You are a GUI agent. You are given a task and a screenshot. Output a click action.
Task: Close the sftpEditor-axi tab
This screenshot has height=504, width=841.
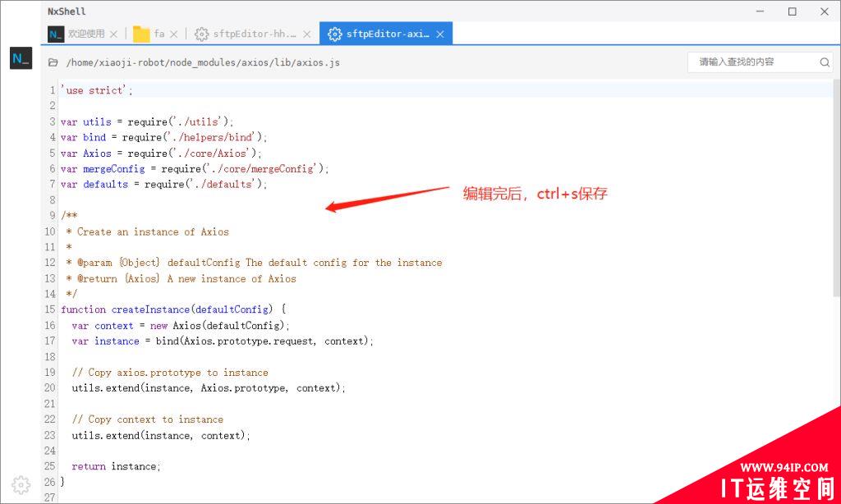pyautogui.click(x=440, y=34)
